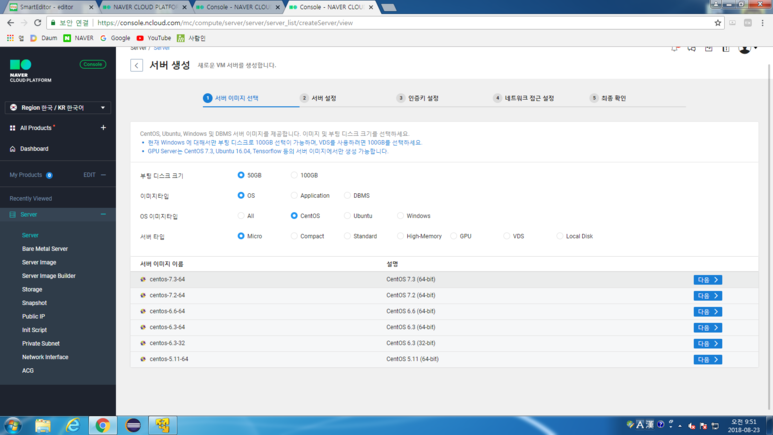Select All for OS image type
The width and height of the screenshot is (773, 435).
(241, 216)
